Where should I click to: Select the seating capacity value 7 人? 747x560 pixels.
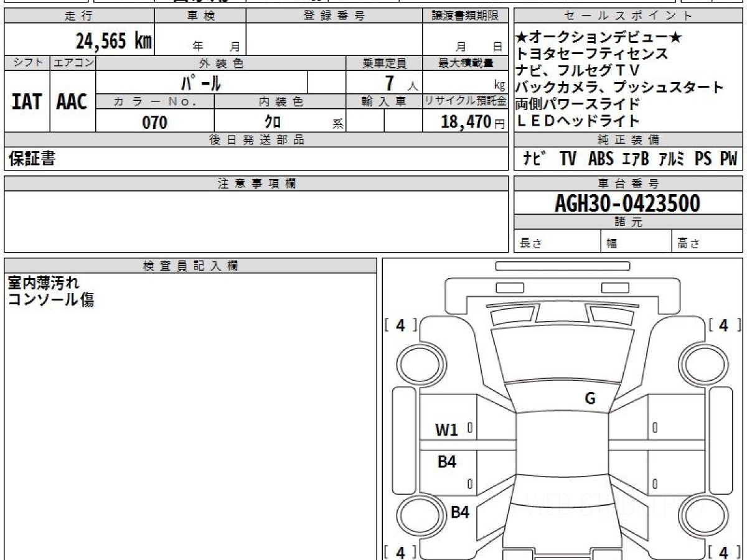(402, 82)
